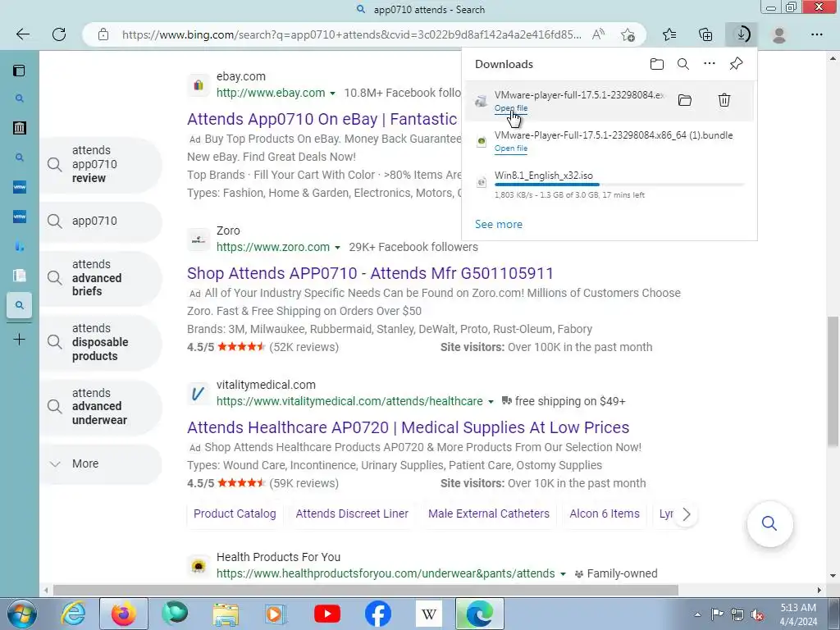
Task: Select 'attends disposable products' related search
Action: pos(100,342)
